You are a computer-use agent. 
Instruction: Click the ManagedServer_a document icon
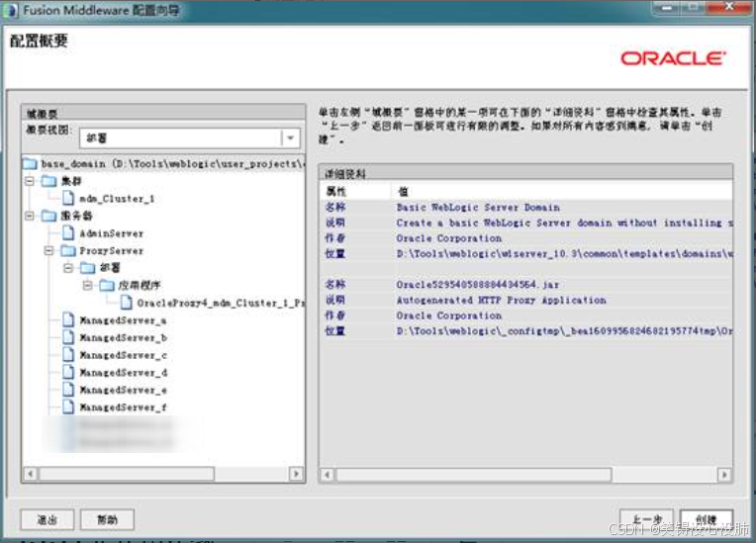click(x=68, y=319)
